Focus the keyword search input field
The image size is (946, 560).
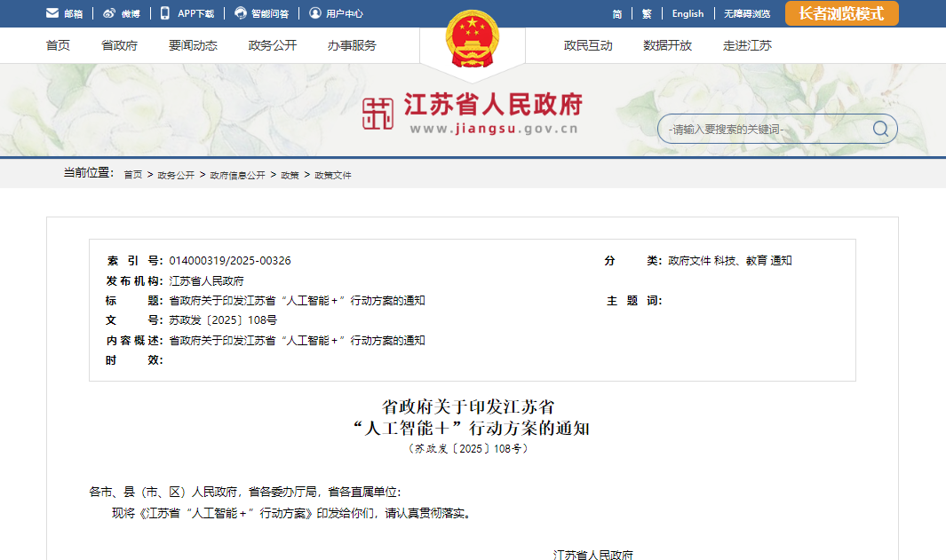[764, 130]
